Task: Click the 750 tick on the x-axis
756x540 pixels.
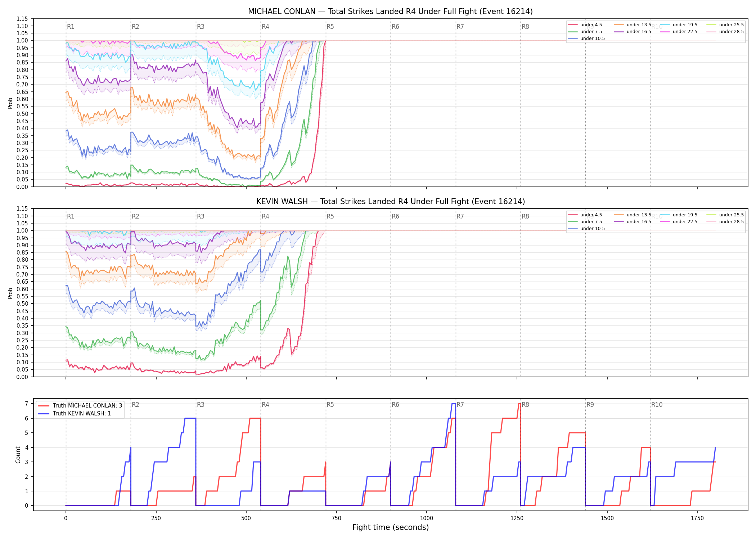Action: click(336, 518)
